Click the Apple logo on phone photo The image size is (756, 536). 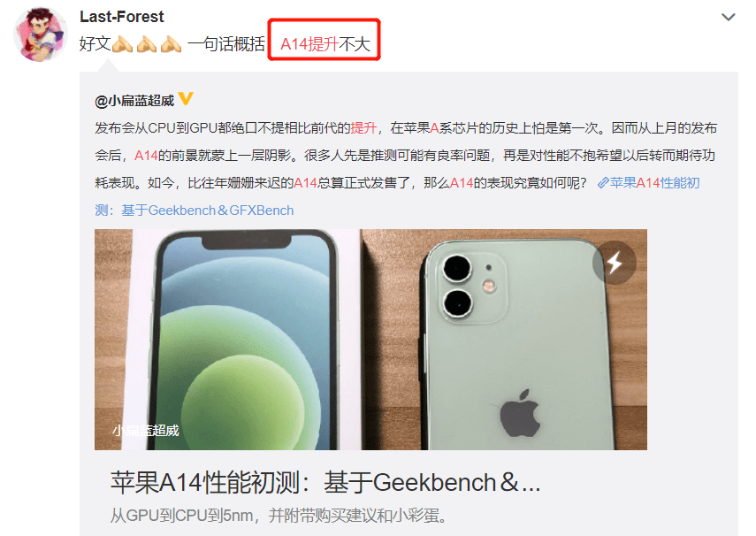[520, 413]
